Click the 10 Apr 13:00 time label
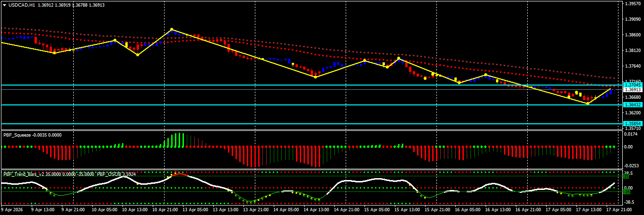Screen dimensions: 644x215 134,209
